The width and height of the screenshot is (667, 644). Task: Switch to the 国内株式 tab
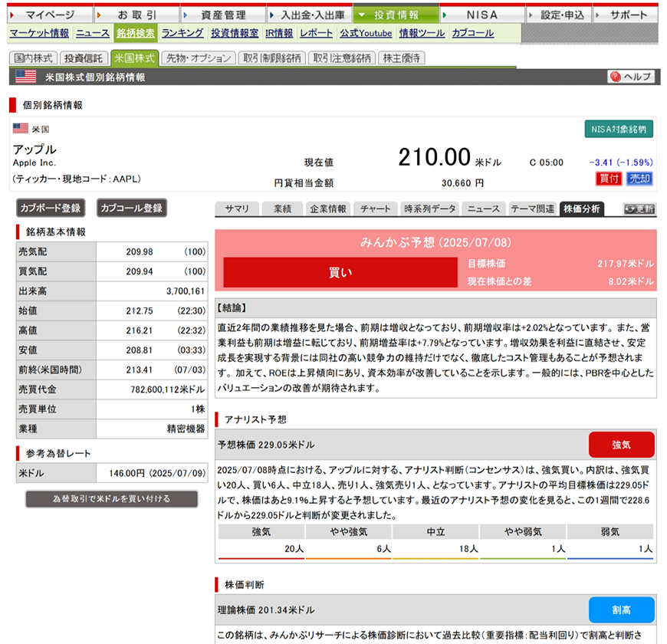coord(31,58)
